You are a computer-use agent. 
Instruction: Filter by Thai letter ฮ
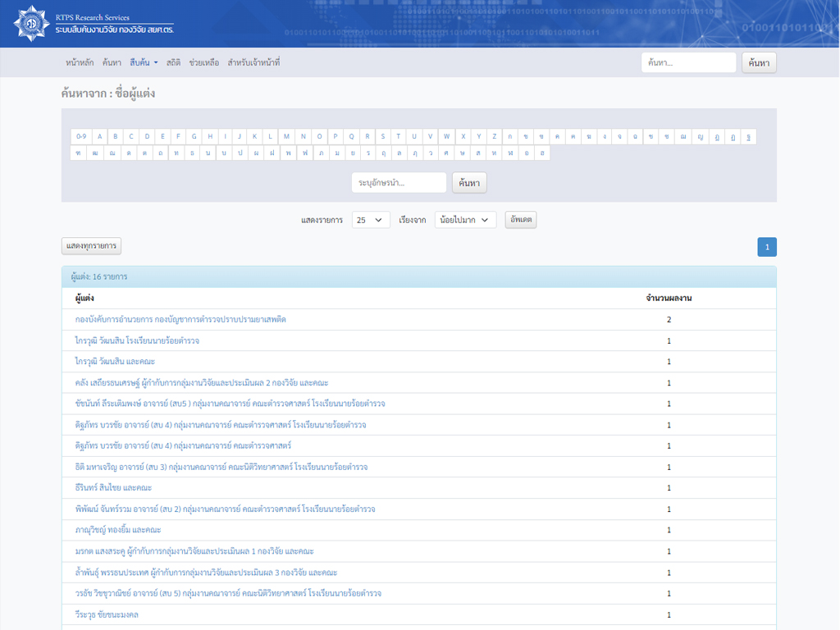(541, 153)
